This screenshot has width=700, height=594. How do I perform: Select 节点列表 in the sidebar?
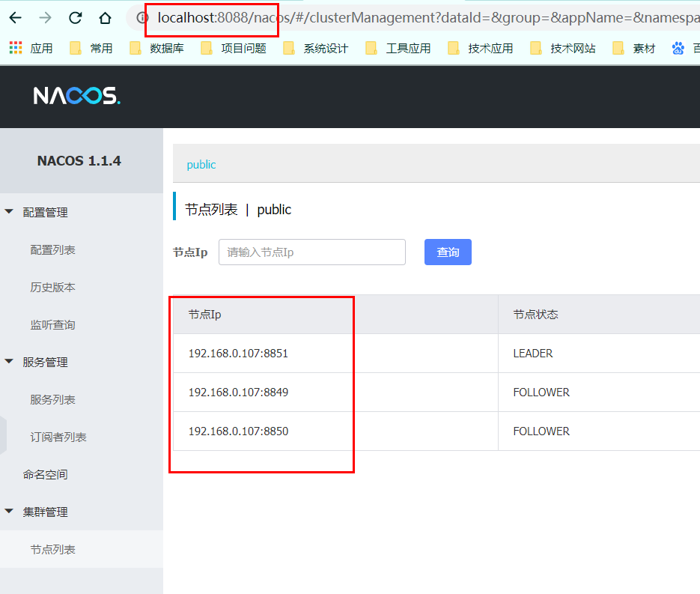pos(52,549)
